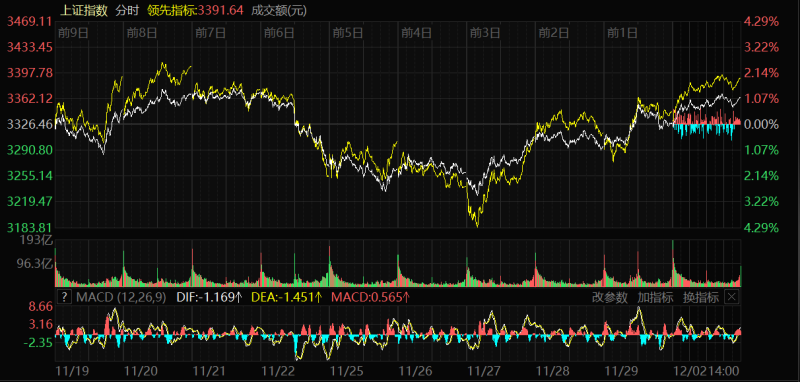Screen dimensions: 800x382
Task: Select the 前4日 day label
Action: point(416,33)
